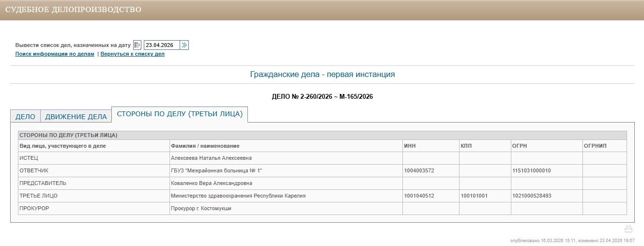Click the КПП value 100101001
This screenshot has width=644, height=246.
[475, 196]
